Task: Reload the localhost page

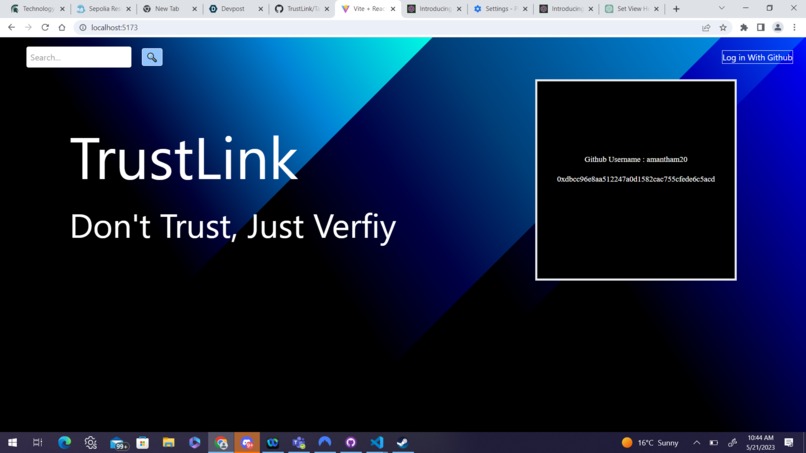Action: [x=45, y=27]
